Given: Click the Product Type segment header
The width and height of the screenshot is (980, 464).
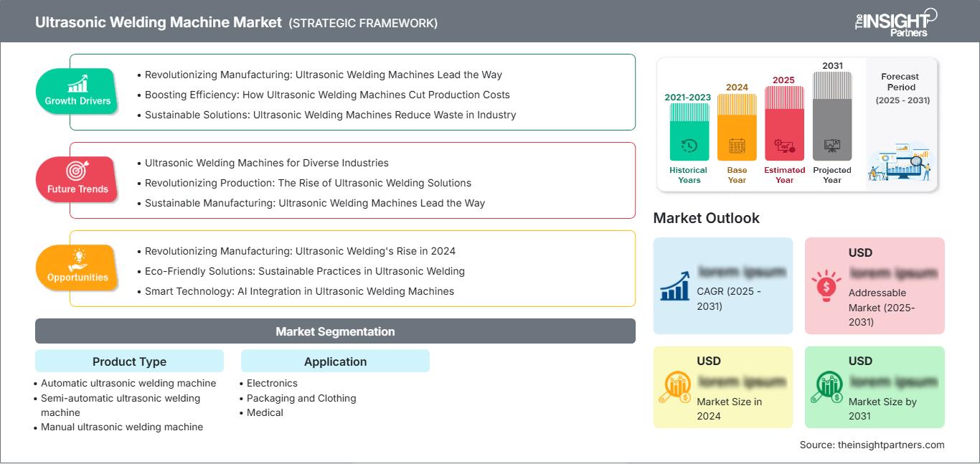Looking at the screenshot, I should [x=129, y=361].
